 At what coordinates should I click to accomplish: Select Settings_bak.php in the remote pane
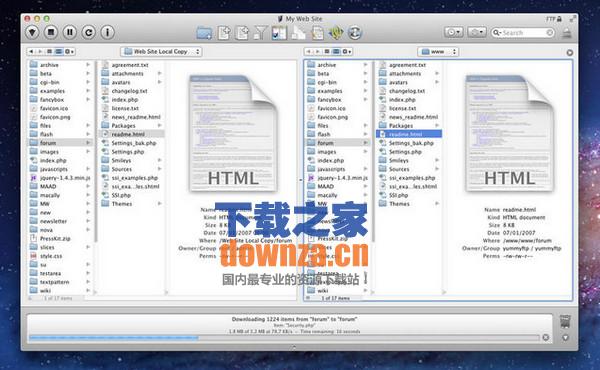point(411,143)
